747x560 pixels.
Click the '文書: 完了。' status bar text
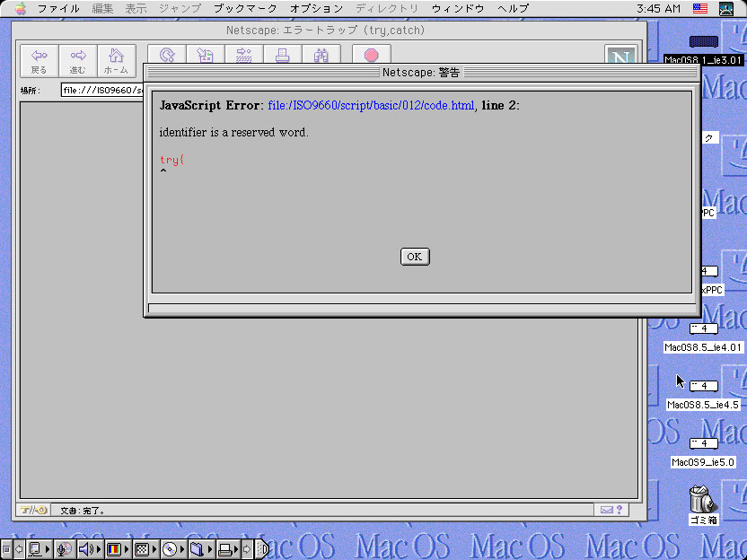tap(83, 511)
